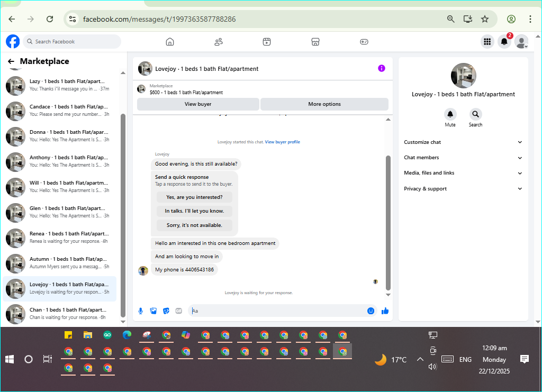The image size is (542, 392).
Task: Reload the page in the browser
Action: coord(50,19)
